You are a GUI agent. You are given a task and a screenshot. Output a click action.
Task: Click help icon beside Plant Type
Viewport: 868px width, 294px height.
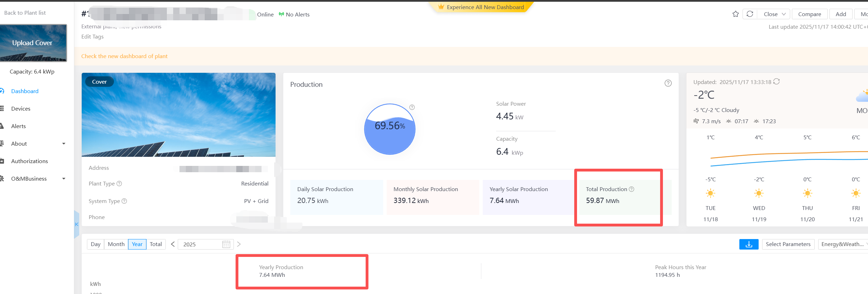(x=119, y=184)
